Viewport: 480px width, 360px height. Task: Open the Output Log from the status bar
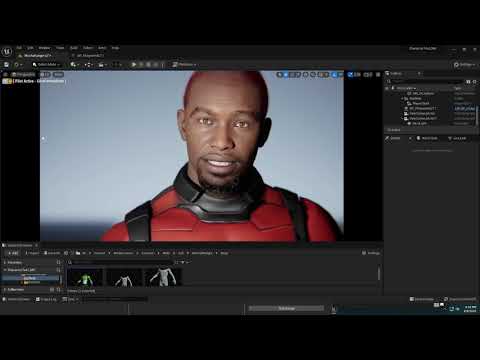coord(46,299)
